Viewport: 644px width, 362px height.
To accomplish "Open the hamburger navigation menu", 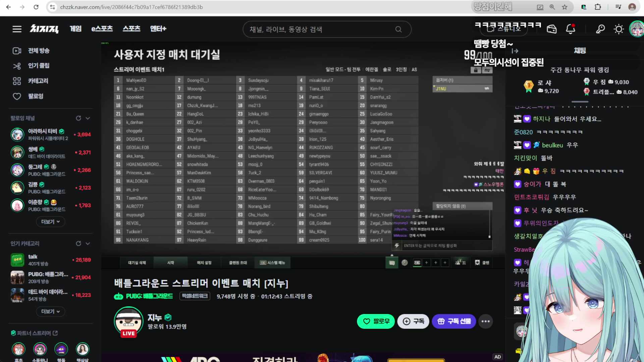I will (17, 29).
